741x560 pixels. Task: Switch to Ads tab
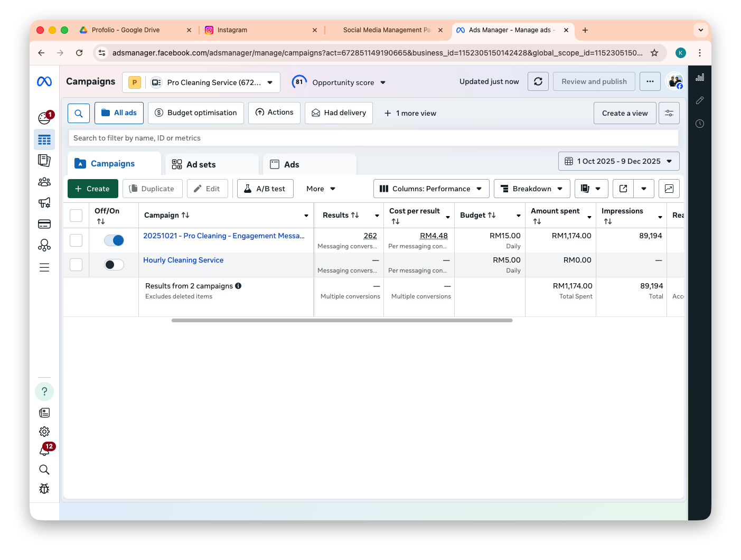(309, 164)
